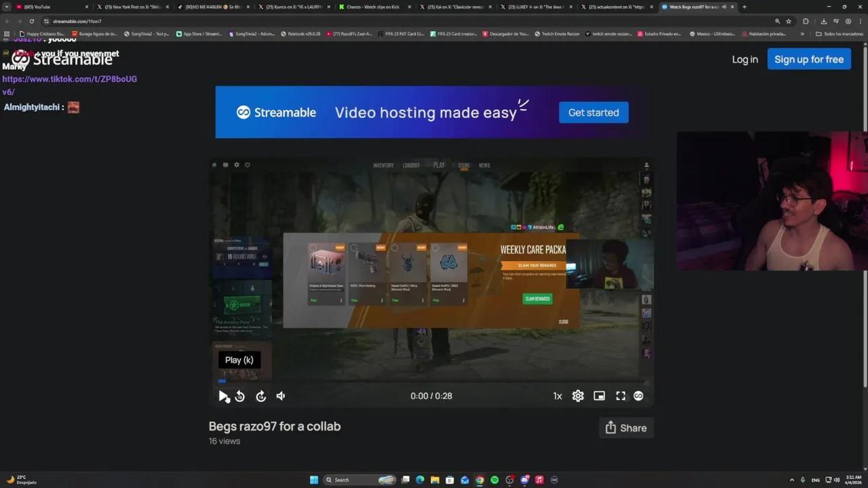Rewind the video a few seconds
Viewport: 868px width, 488px height.
click(x=239, y=396)
